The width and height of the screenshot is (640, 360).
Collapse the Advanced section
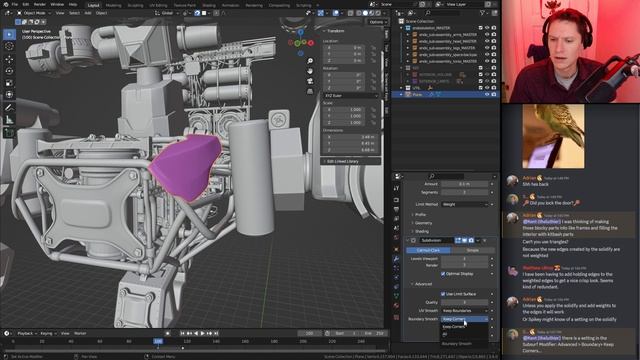422,284
